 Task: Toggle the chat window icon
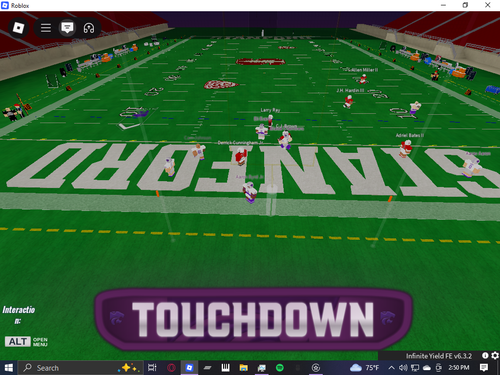[67, 28]
